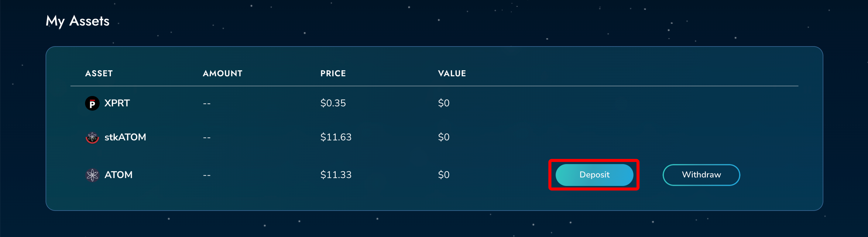Click the stkATOM token logo icon

pyautogui.click(x=92, y=137)
